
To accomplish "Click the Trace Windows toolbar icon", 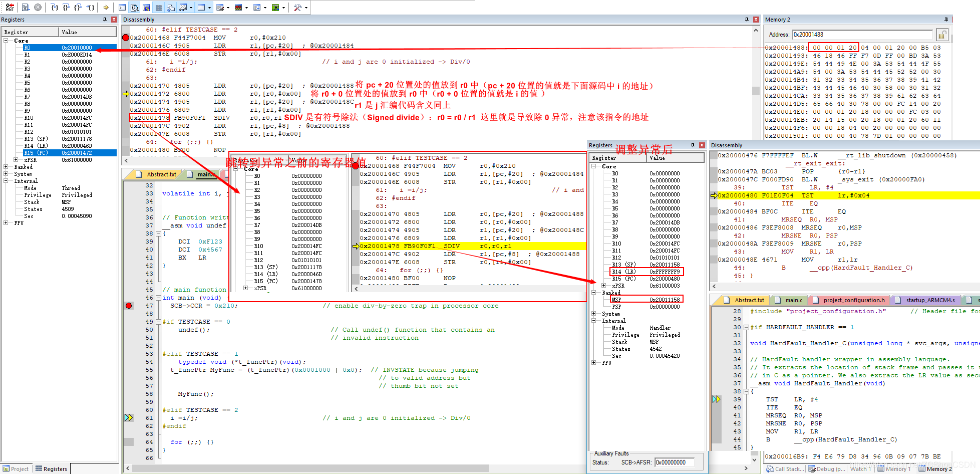I will pyautogui.click(x=257, y=8).
